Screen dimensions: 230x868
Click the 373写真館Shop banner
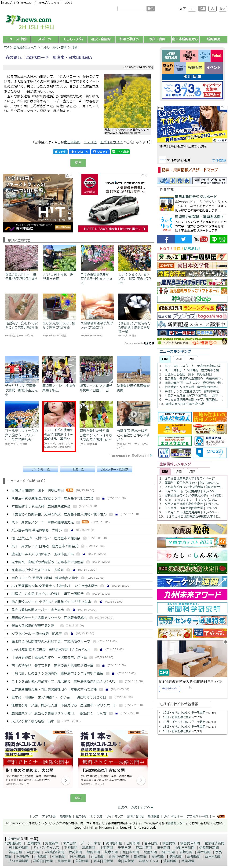click(x=192, y=299)
